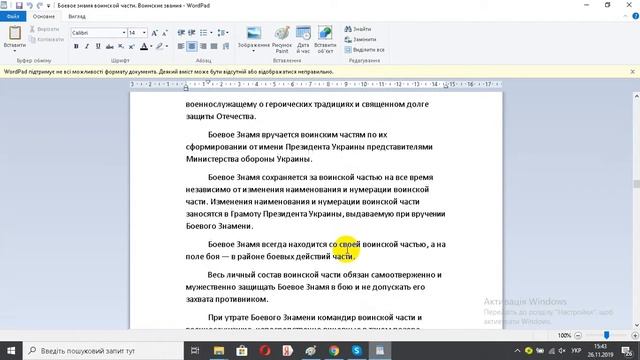The height and width of the screenshot is (360, 640).
Task: Open Windows Start menu
Action: (11, 351)
